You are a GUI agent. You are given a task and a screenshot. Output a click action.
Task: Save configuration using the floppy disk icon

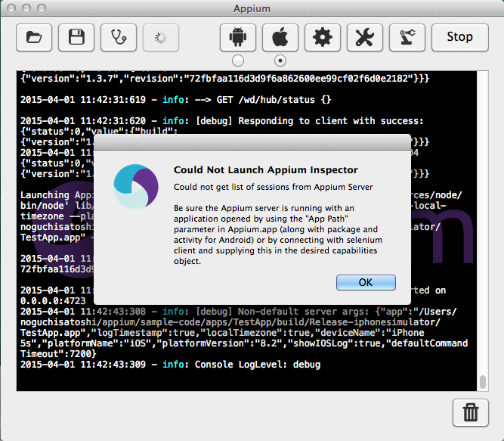click(x=76, y=37)
